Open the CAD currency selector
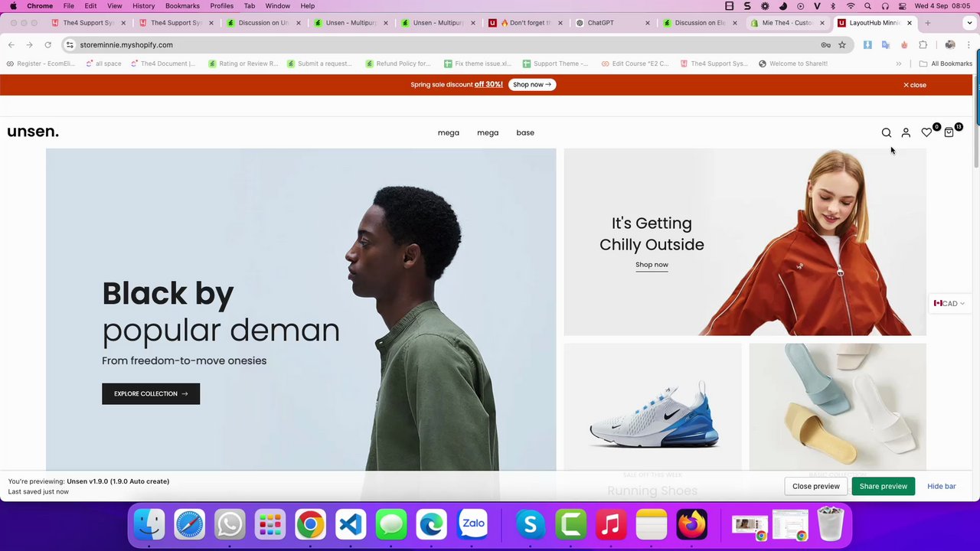Viewport: 980px width, 551px height. point(949,303)
